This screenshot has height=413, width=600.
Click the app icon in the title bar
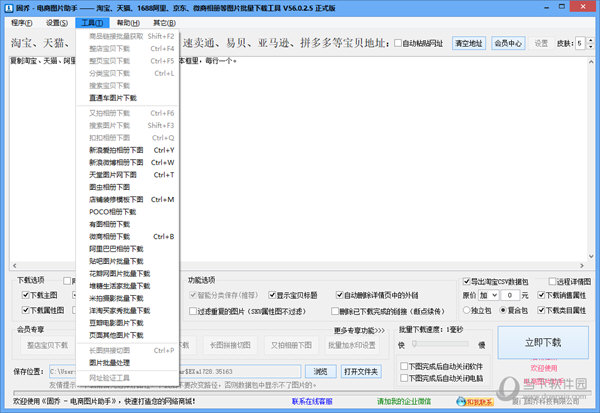(x=8, y=7)
